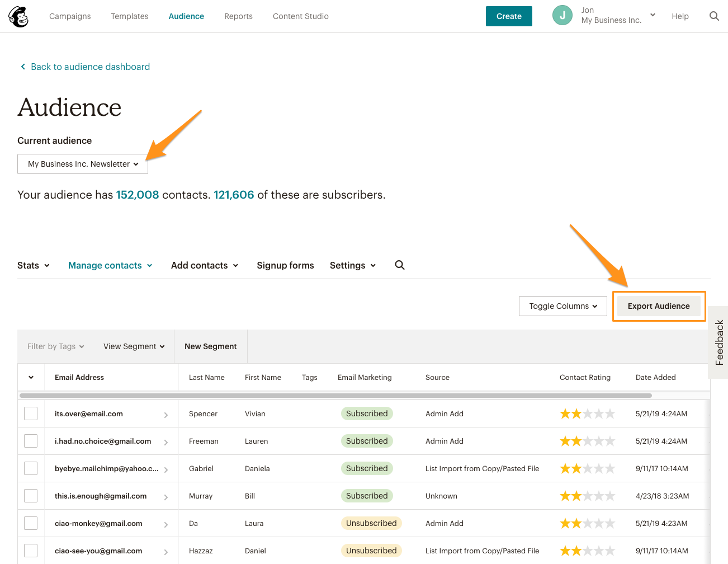Click star rating for Vivian Spencer

(x=587, y=414)
